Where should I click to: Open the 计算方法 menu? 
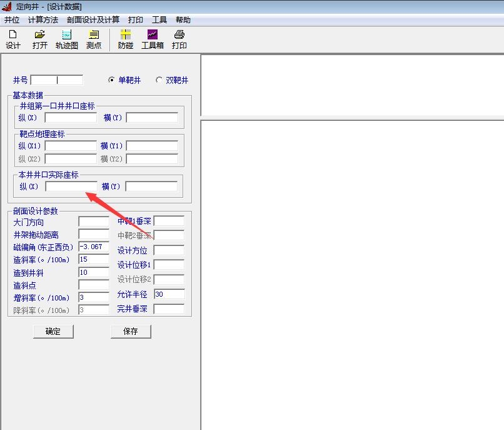(x=43, y=20)
